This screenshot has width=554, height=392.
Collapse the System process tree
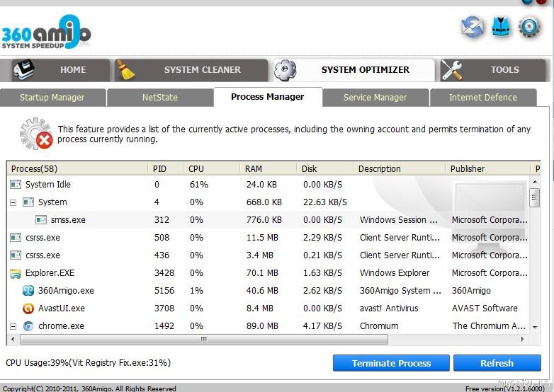13,202
